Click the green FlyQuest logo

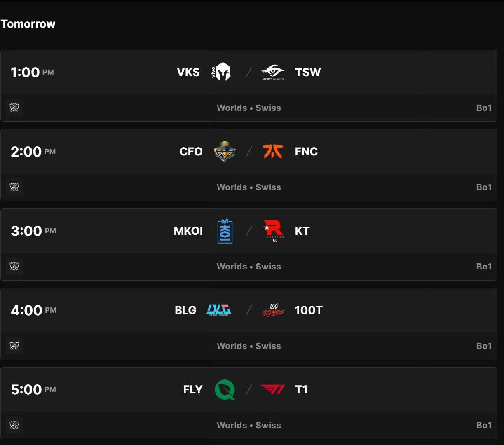click(225, 390)
